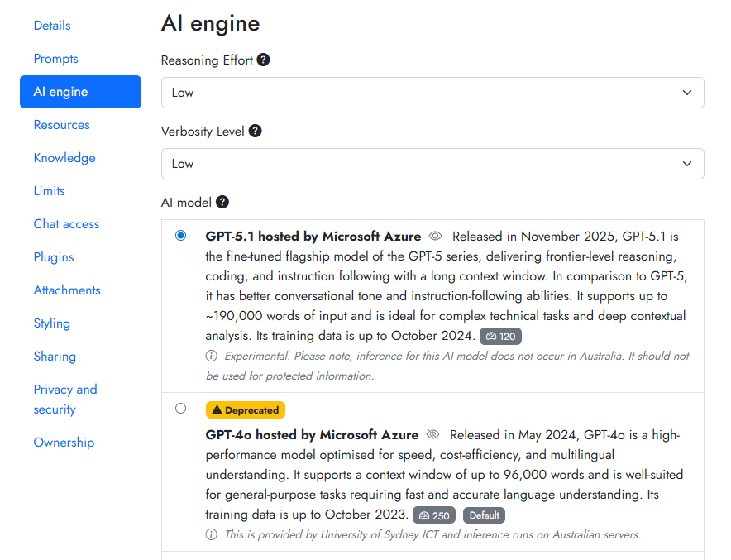Open Privacy and security settings

[65, 400]
